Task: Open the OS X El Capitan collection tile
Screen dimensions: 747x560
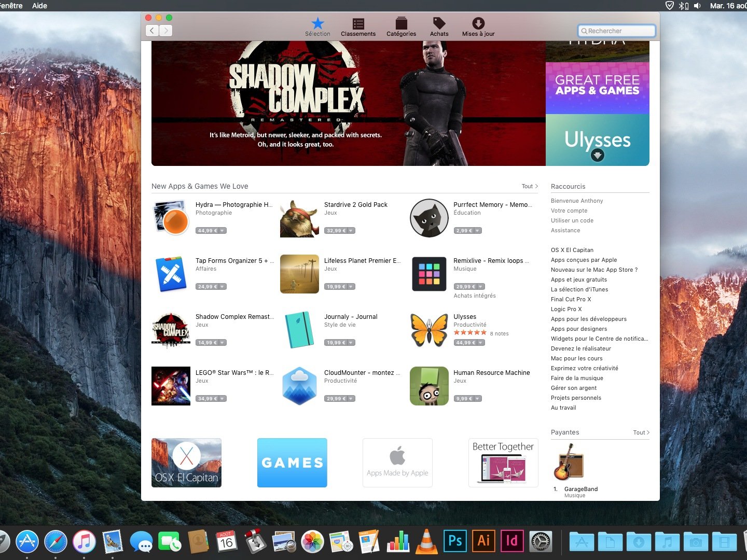Action: (186, 463)
